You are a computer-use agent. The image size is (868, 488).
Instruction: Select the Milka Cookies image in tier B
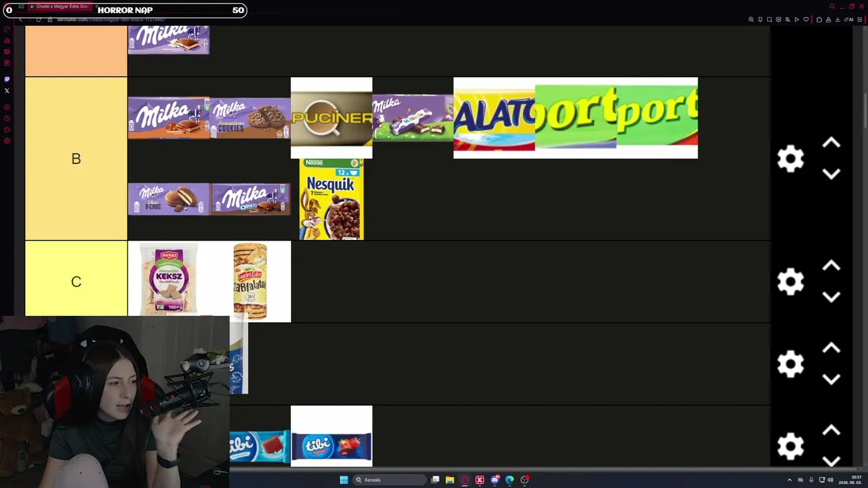pyautogui.click(x=250, y=118)
